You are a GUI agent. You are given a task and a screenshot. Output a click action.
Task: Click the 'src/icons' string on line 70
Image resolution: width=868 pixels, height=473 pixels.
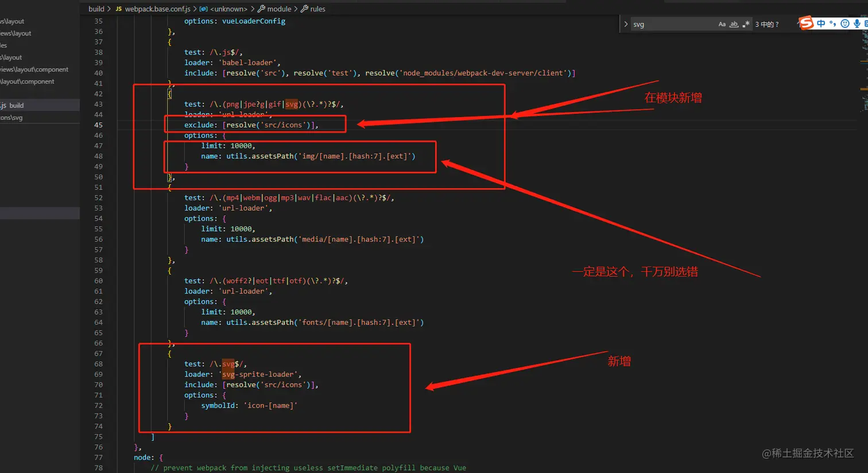283,385
